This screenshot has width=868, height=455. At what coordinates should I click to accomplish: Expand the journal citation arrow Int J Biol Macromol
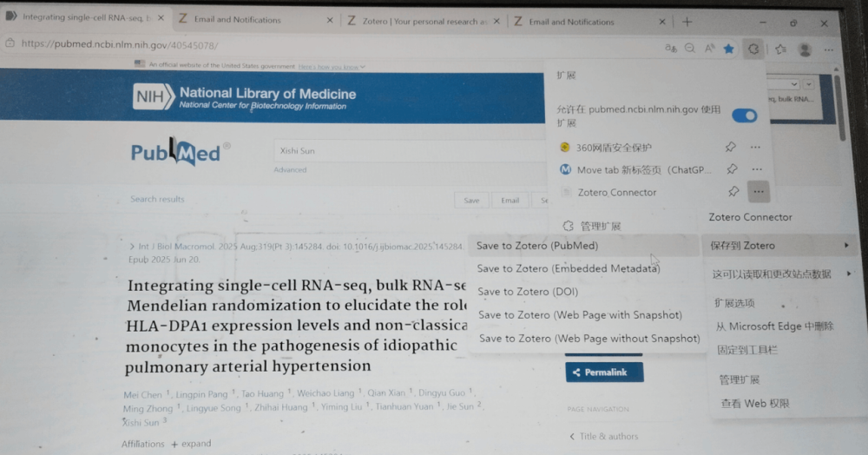click(x=132, y=247)
